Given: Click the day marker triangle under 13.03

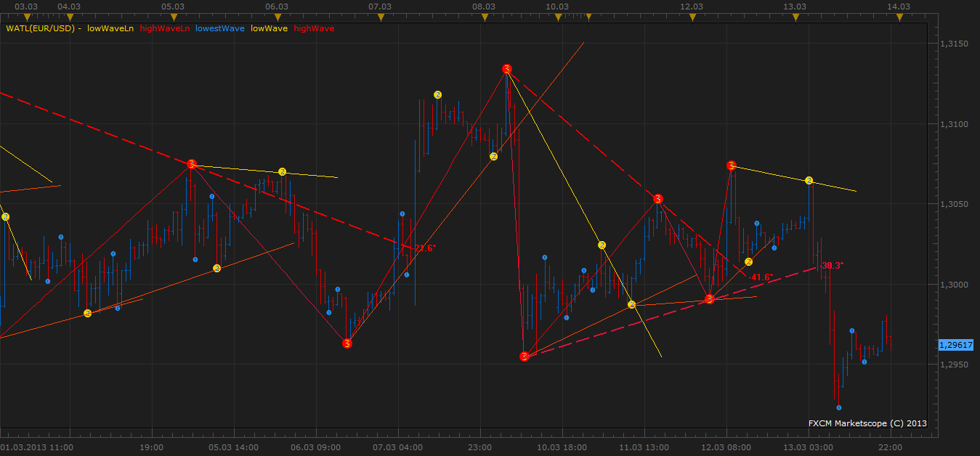Looking at the screenshot, I should [795, 17].
